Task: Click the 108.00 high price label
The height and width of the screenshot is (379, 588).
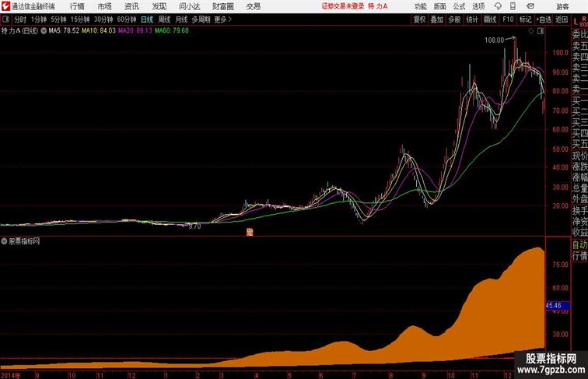Action: click(x=494, y=40)
